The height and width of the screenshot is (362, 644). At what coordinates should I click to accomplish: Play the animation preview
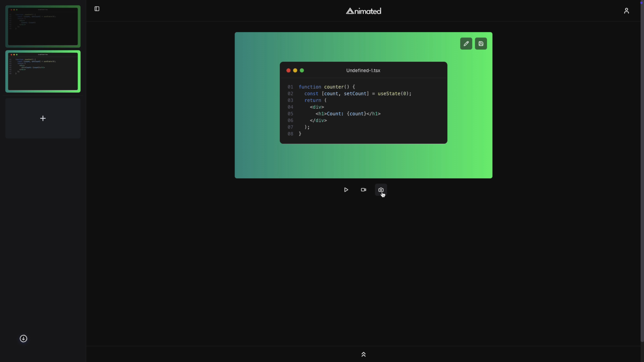[346, 190]
